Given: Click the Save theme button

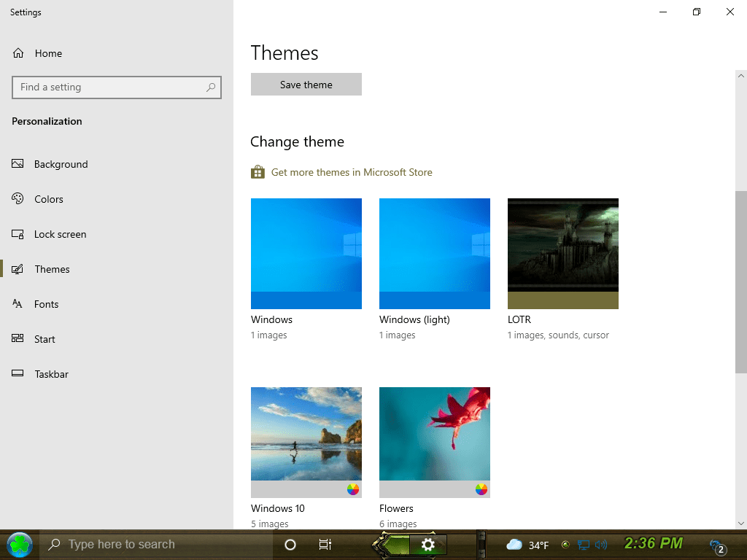Looking at the screenshot, I should tap(306, 85).
